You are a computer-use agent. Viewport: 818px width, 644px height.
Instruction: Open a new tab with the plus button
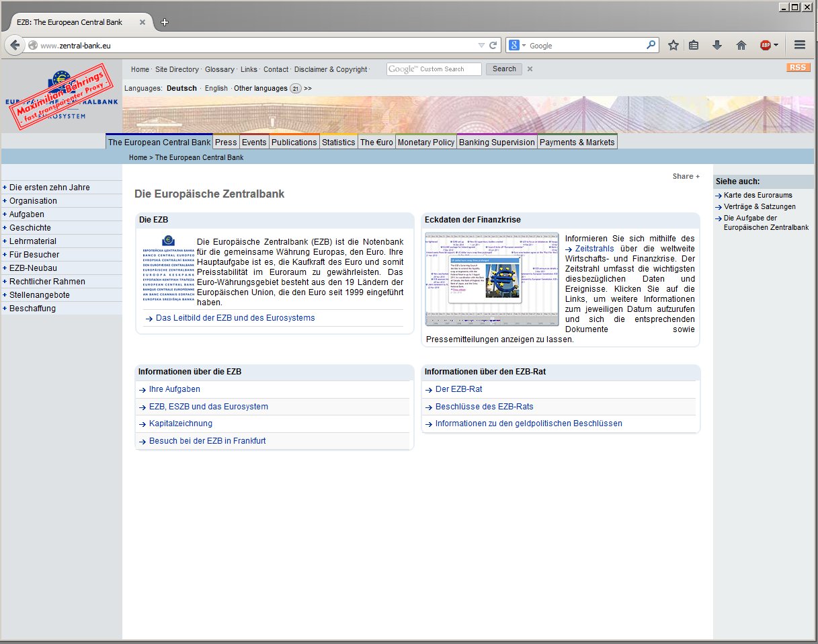(165, 22)
